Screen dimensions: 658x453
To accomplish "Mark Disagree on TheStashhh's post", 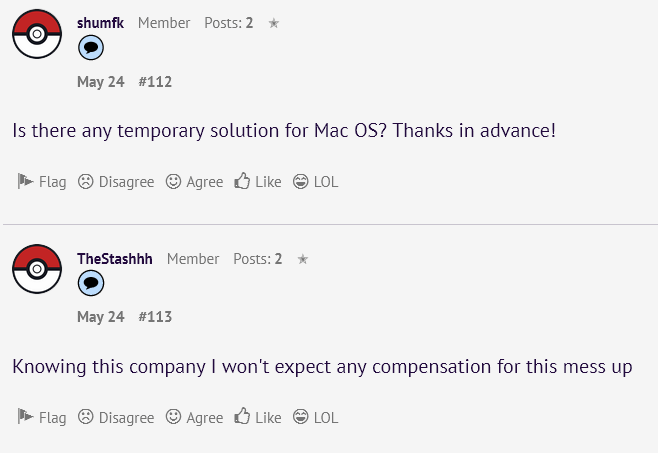I will 116,417.
